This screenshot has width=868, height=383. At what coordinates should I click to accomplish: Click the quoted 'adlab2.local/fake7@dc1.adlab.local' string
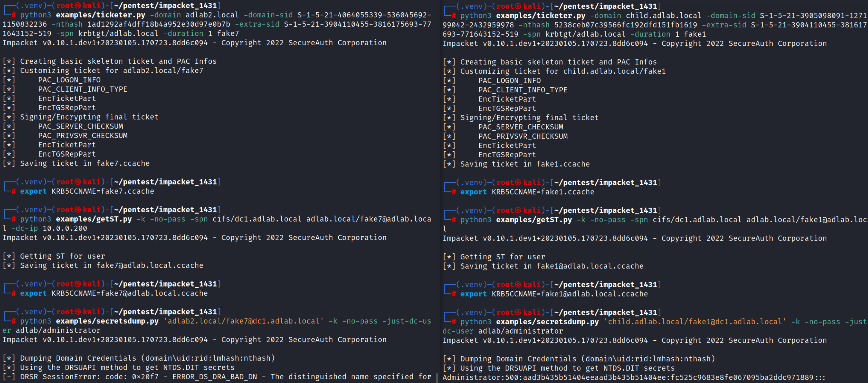click(x=243, y=321)
